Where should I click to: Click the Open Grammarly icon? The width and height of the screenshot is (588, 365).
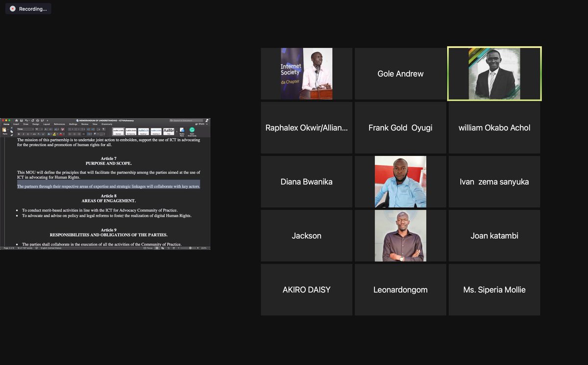click(192, 132)
